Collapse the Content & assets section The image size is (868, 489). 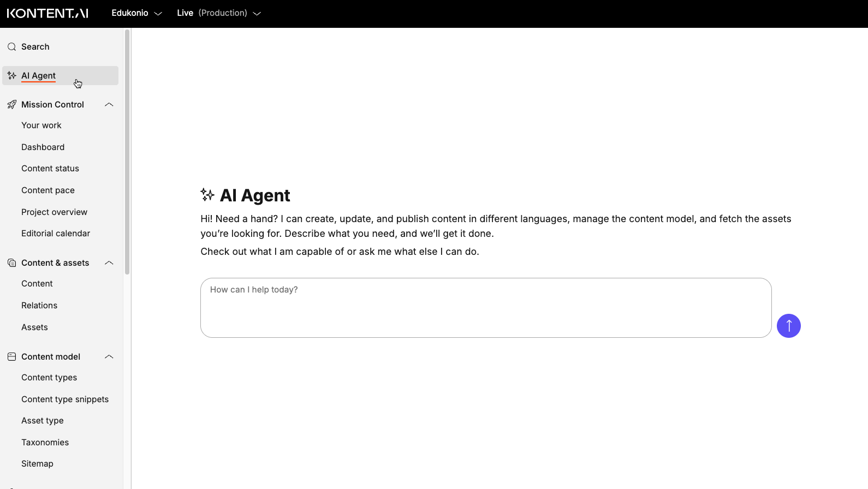(x=109, y=263)
